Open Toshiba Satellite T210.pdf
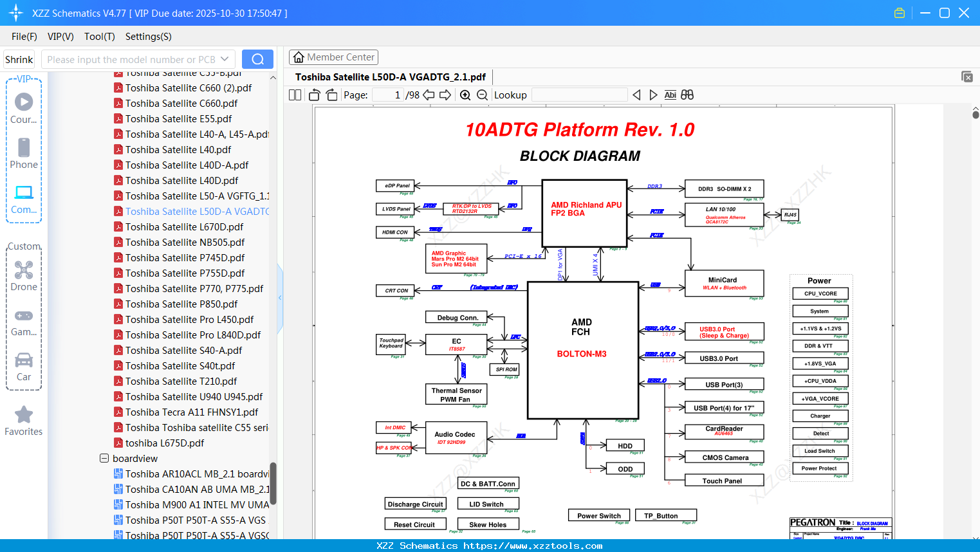 (181, 381)
